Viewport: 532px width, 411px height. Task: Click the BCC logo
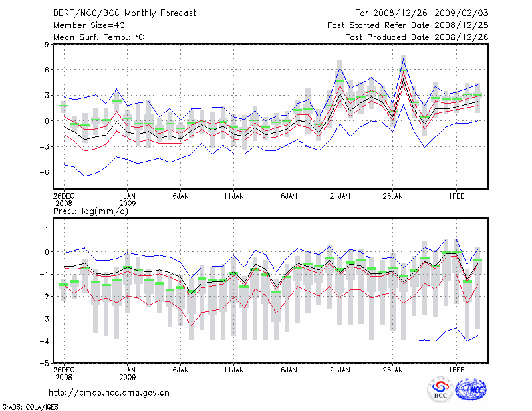(x=440, y=389)
